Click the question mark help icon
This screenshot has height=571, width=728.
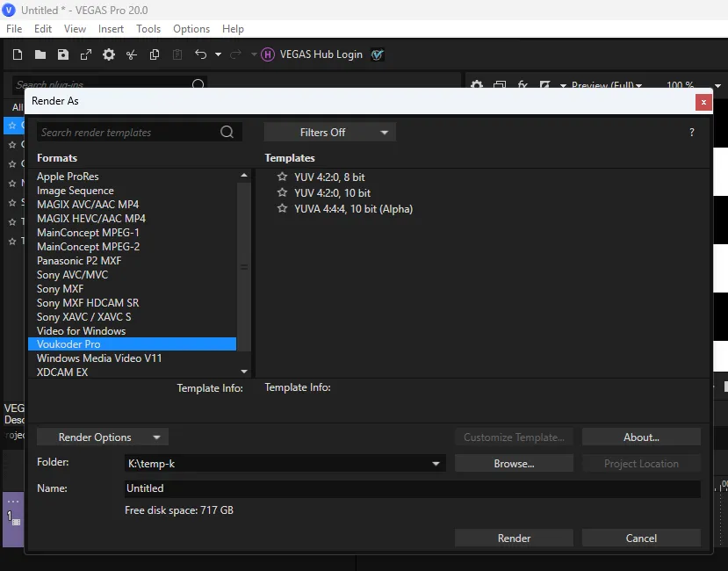click(x=691, y=133)
